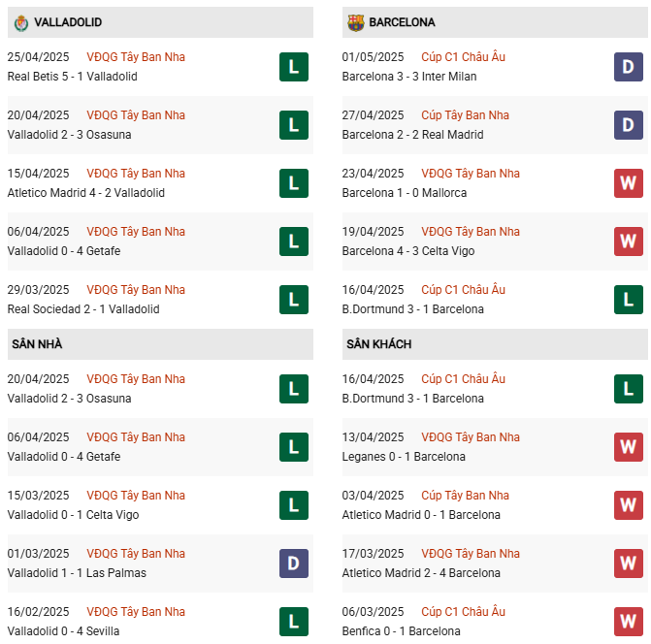Click L badge for Real Betis 5-1 Valladolid
The height and width of the screenshot is (644, 651).
point(294,67)
